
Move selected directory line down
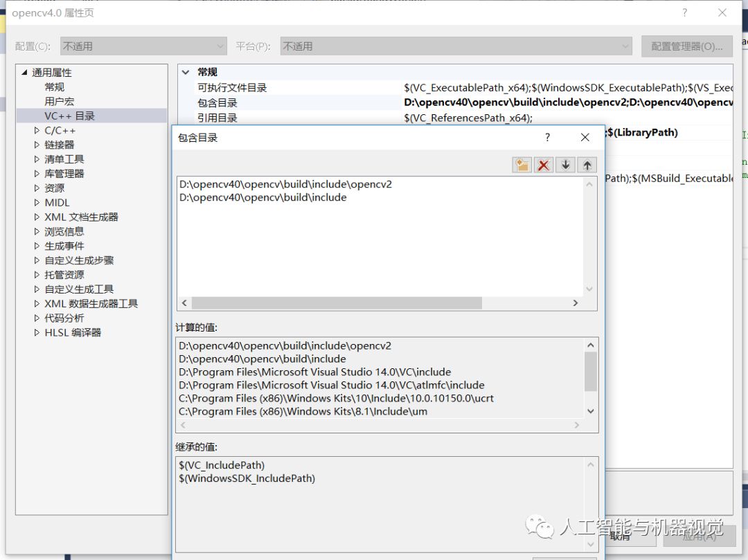pyautogui.click(x=565, y=165)
